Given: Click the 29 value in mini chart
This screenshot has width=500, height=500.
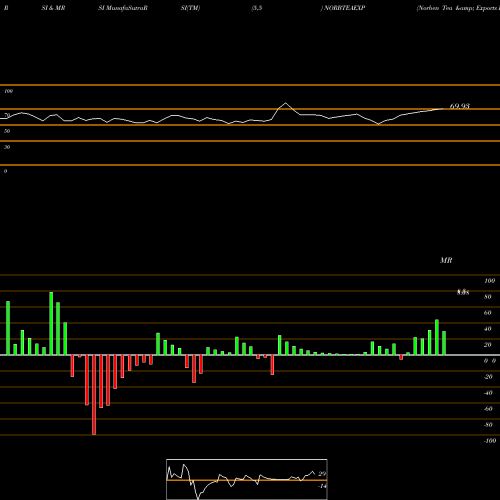Looking at the screenshot, I should (x=322, y=474).
